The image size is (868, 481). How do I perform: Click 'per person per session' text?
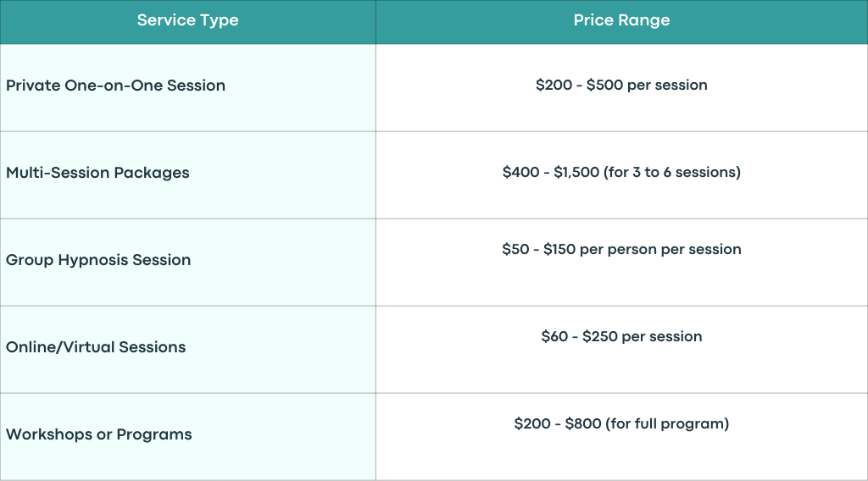(660, 250)
